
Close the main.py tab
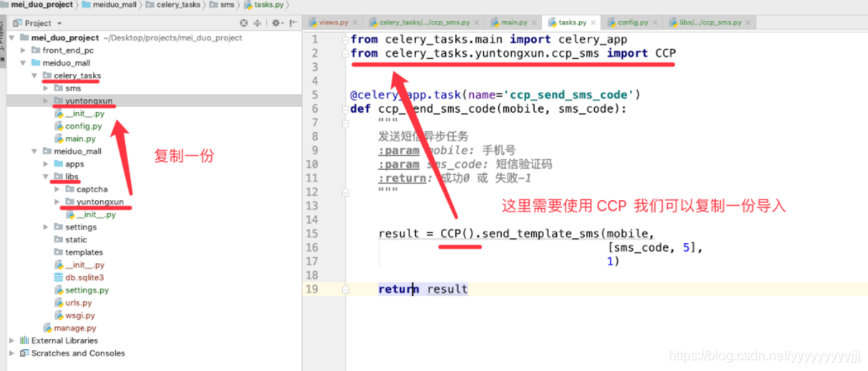[534, 23]
